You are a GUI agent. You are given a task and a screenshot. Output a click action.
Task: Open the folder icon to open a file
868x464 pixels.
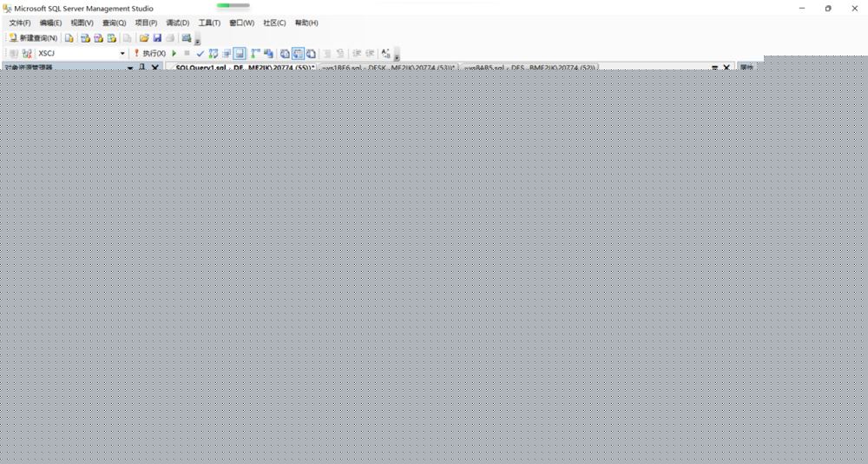click(x=144, y=38)
